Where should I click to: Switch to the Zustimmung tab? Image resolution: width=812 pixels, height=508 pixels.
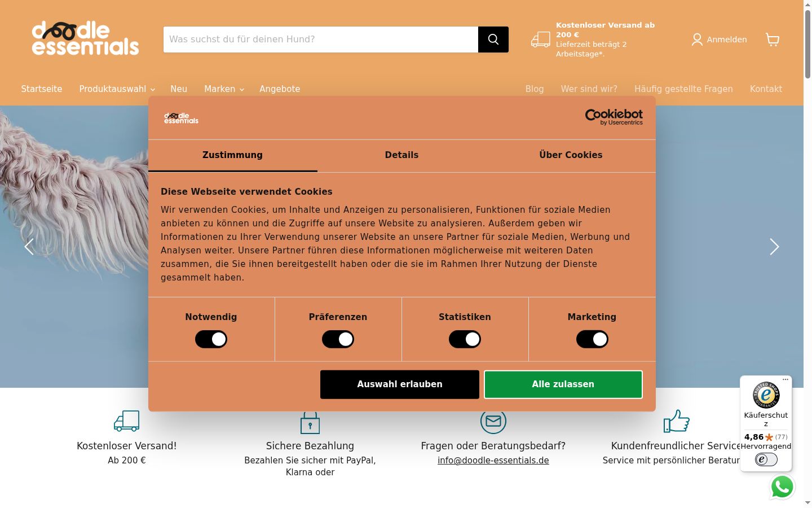tap(233, 155)
